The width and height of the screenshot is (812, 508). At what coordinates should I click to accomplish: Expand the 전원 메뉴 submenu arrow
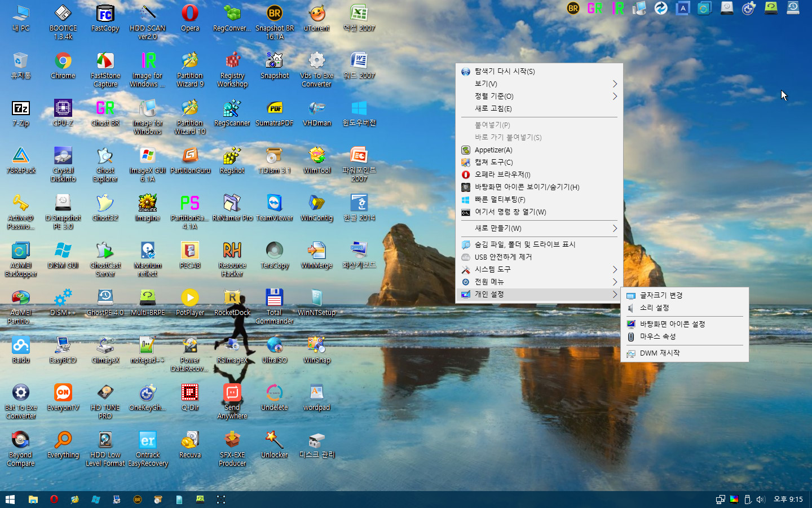(615, 282)
